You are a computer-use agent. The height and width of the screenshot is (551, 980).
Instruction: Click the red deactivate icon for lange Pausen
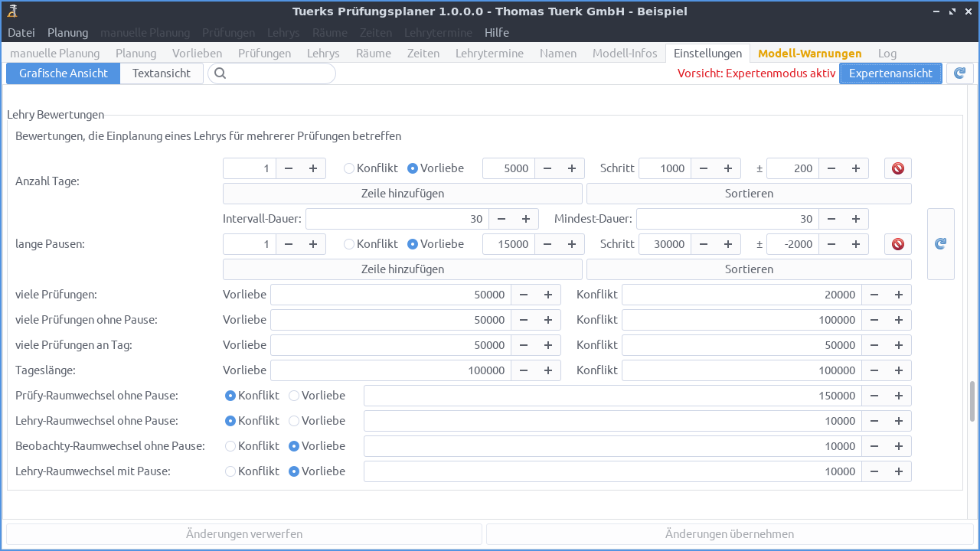[x=897, y=243]
